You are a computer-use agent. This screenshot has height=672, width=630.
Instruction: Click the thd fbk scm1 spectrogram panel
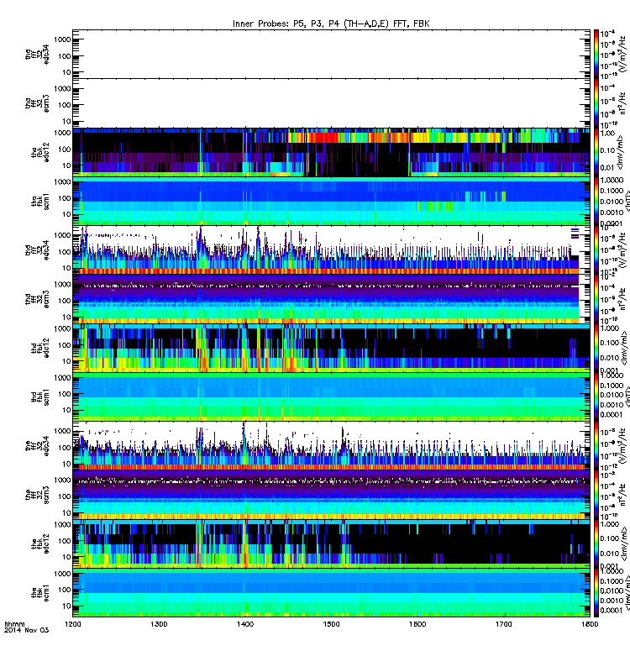pos(331,396)
